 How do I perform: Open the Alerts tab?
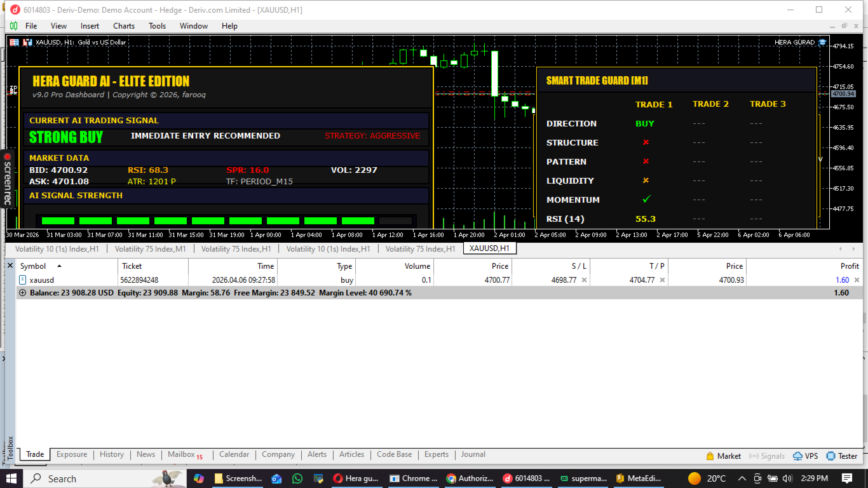(x=317, y=454)
